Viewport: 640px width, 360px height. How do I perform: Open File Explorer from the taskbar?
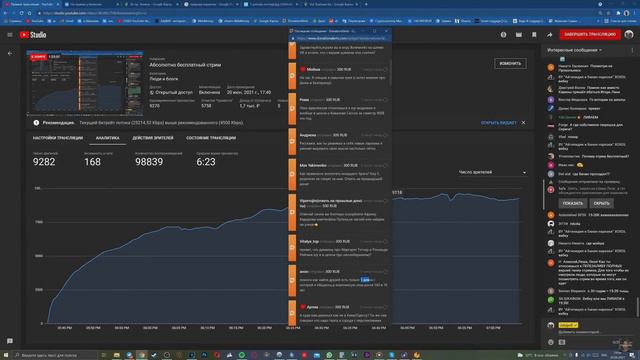pyautogui.click(x=117, y=355)
